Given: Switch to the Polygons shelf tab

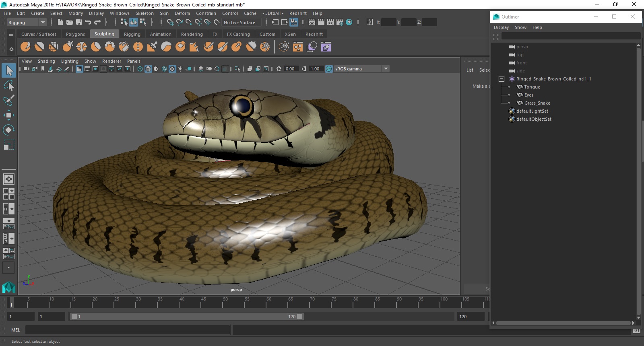Looking at the screenshot, I should pyautogui.click(x=75, y=34).
